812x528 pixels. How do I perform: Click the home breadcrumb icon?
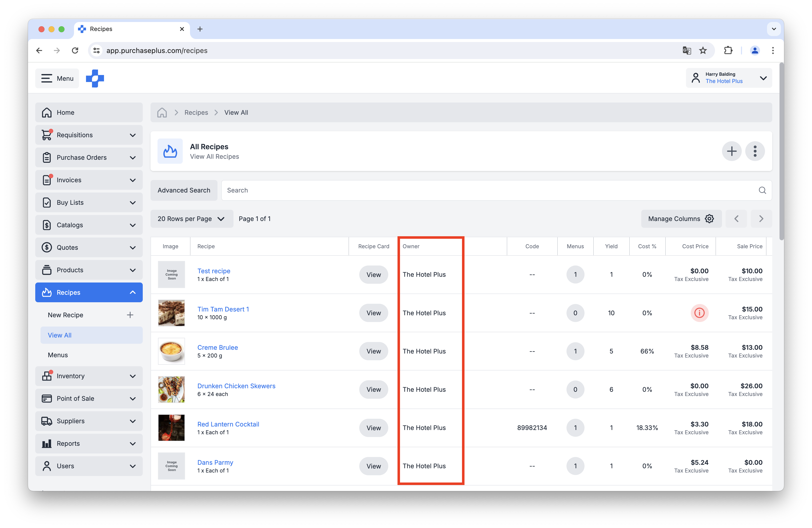click(162, 112)
